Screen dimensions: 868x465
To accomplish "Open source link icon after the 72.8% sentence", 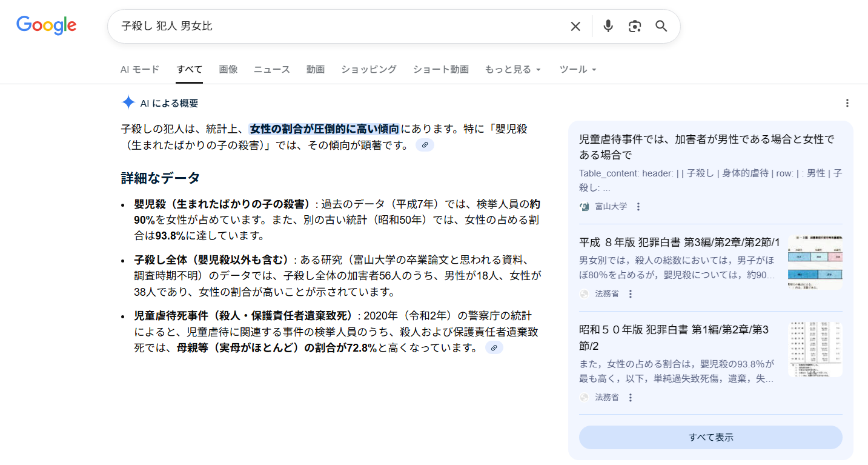I will click(x=494, y=347).
